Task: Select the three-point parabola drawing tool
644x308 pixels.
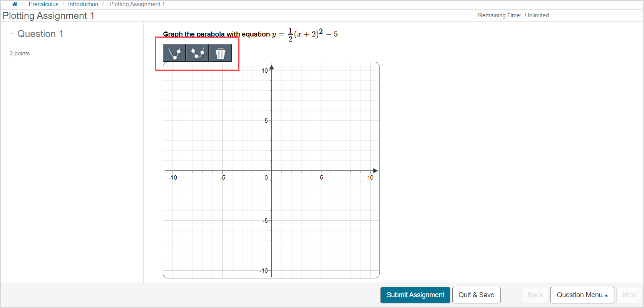Action: (197, 53)
